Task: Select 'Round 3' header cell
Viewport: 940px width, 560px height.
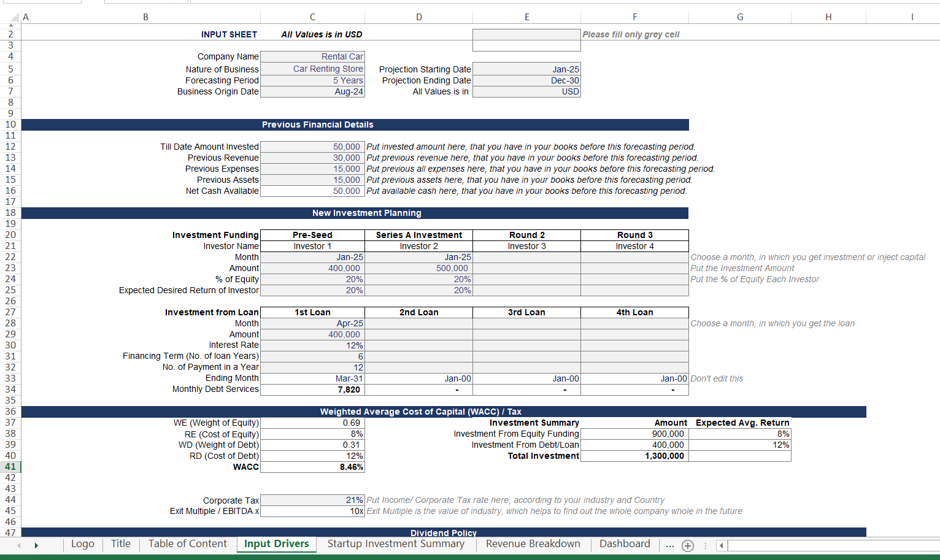Action: coord(634,235)
